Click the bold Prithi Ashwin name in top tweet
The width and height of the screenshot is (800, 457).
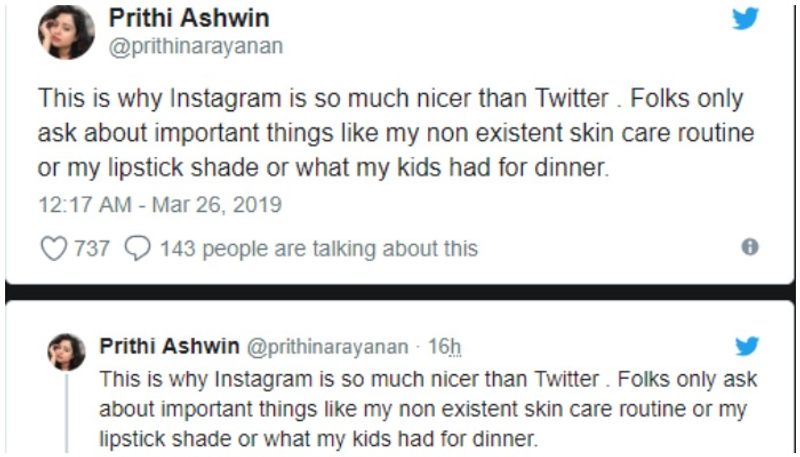click(x=186, y=19)
